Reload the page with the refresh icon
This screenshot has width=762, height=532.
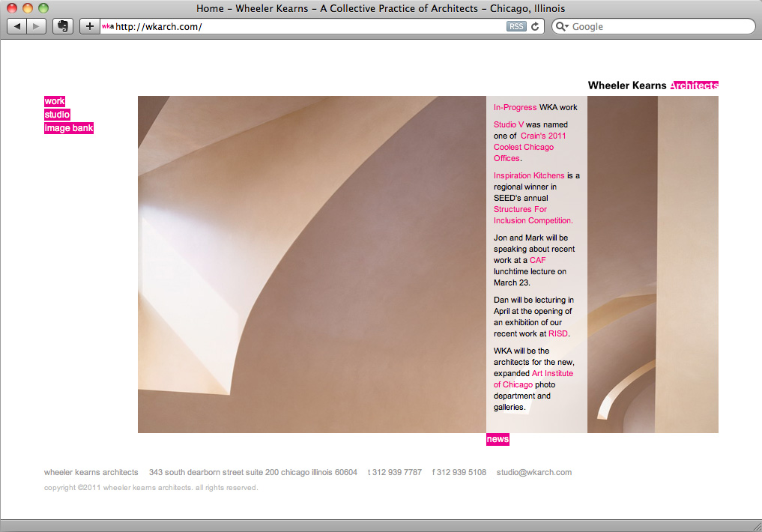tap(535, 26)
